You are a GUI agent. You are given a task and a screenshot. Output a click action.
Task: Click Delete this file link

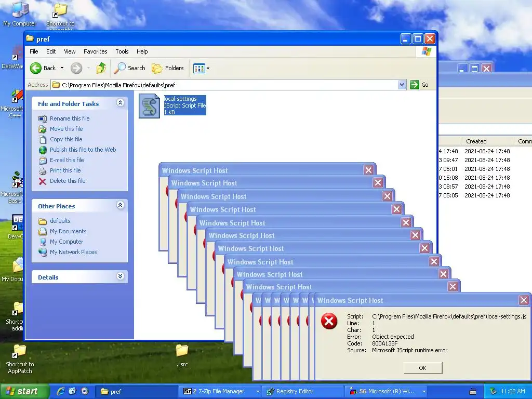(68, 181)
